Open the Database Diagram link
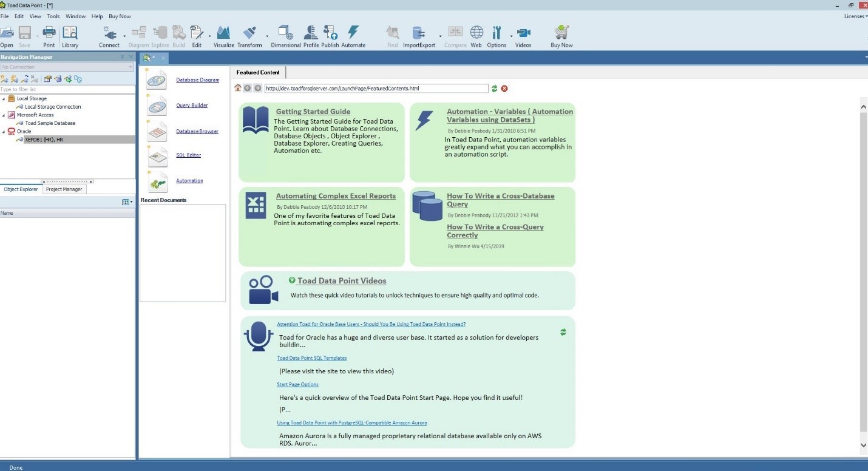Image resolution: width=868 pixels, height=471 pixels. 198,80
